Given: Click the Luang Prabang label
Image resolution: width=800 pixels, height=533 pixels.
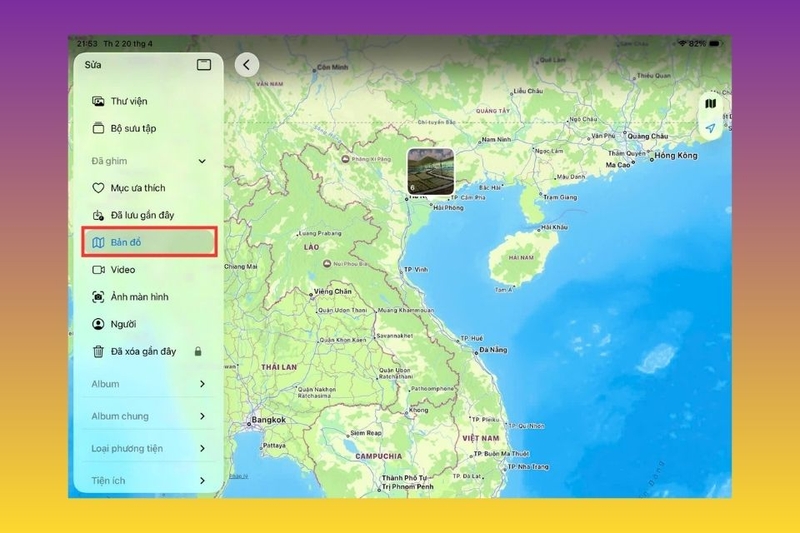Looking at the screenshot, I should (319, 233).
